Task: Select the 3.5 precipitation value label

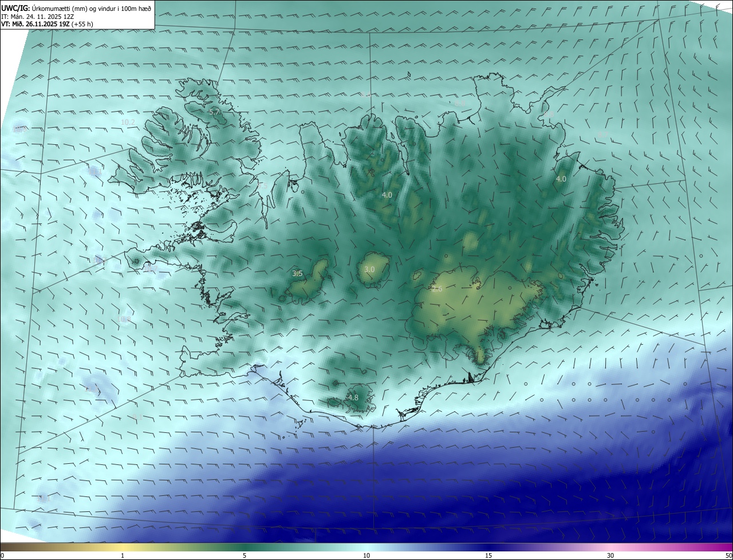Action: pos(297,273)
